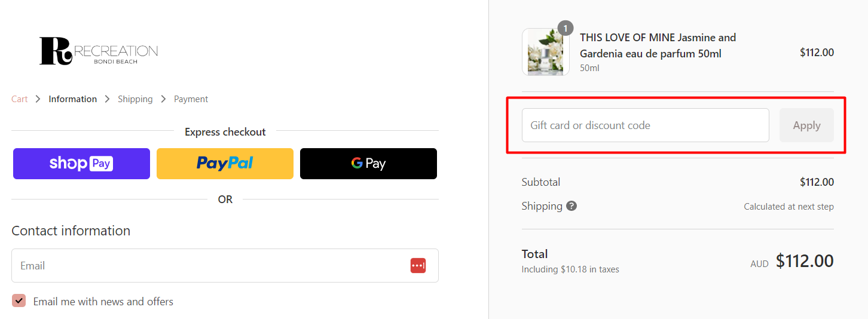Click the AUD $112.00 total amount
Viewport: 868px width, 319px height.
click(x=804, y=261)
